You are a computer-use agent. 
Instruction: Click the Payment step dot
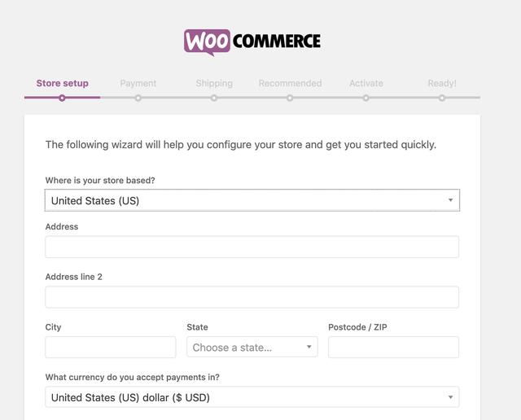(138, 98)
